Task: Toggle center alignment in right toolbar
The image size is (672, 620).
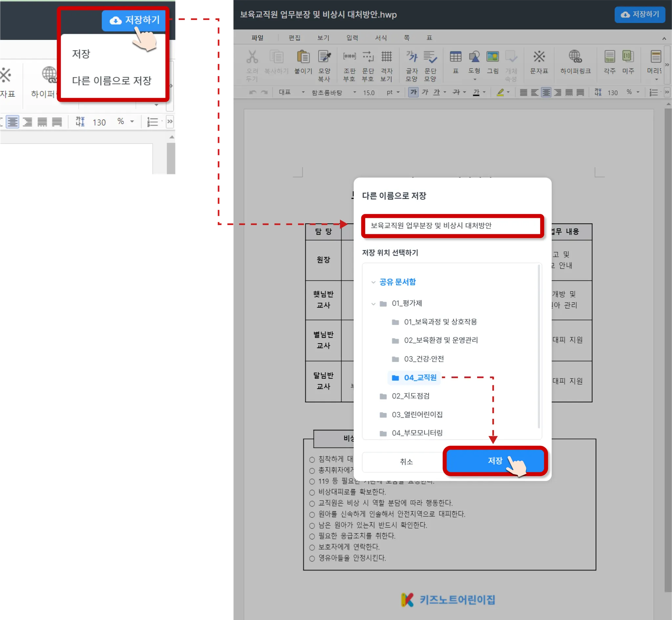Action: click(546, 92)
